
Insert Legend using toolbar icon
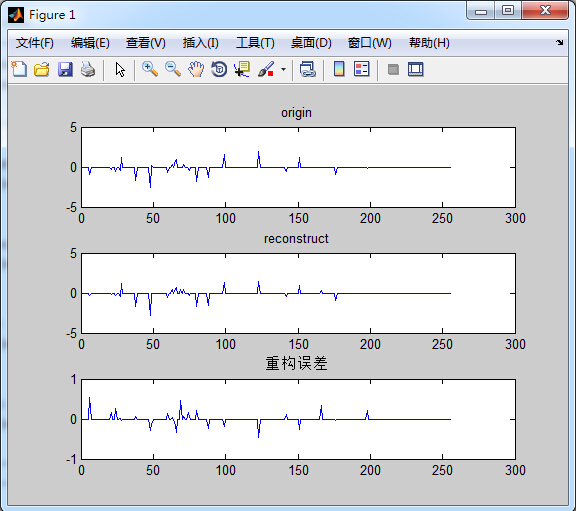click(x=361, y=69)
